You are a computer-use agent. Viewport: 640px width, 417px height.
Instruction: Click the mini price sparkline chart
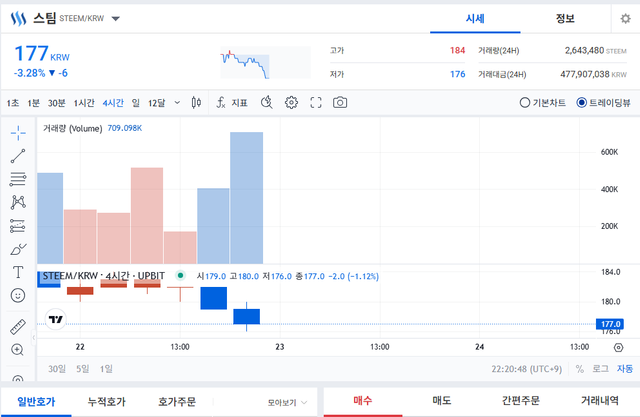pos(265,62)
